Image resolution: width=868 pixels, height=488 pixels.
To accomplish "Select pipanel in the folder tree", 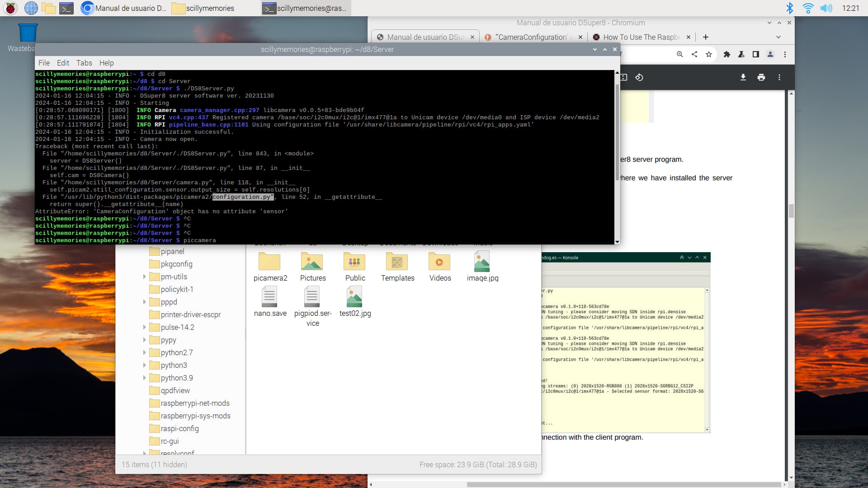I will (x=172, y=251).
